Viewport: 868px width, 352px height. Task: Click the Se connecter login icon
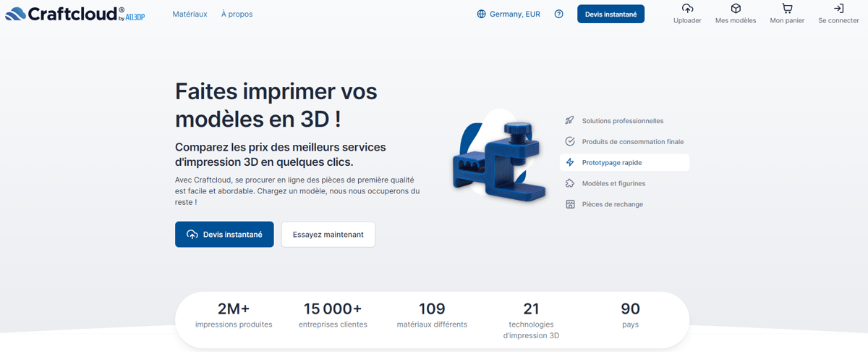[838, 9]
